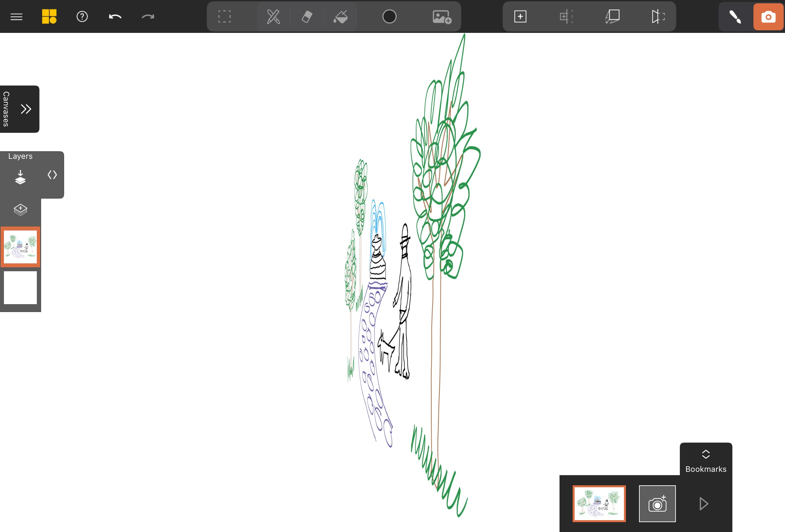Select the scissors/cut tool
This screenshot has width=785, height=532.
coord(272,17)
